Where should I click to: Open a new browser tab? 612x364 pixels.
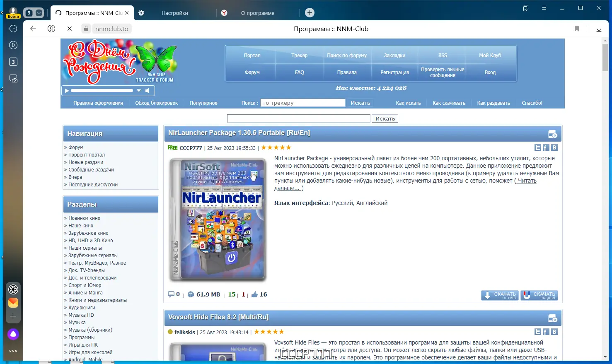tap(310, 13)
